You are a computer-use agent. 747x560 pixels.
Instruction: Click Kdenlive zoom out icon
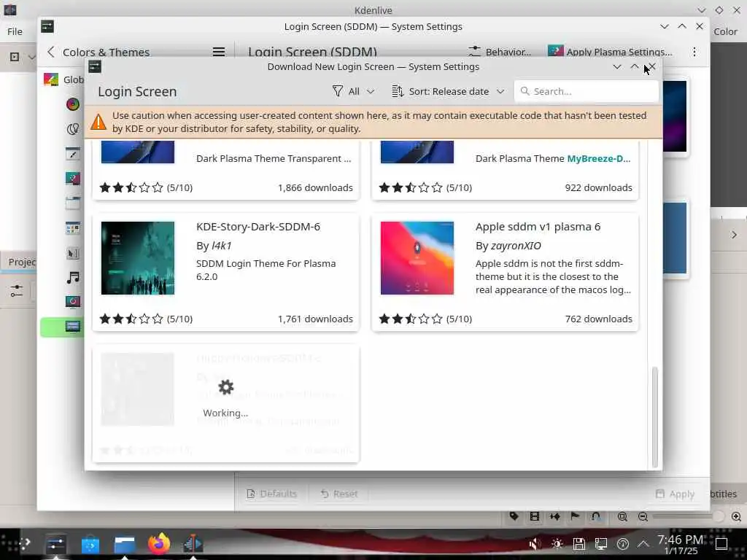(643, 516)
